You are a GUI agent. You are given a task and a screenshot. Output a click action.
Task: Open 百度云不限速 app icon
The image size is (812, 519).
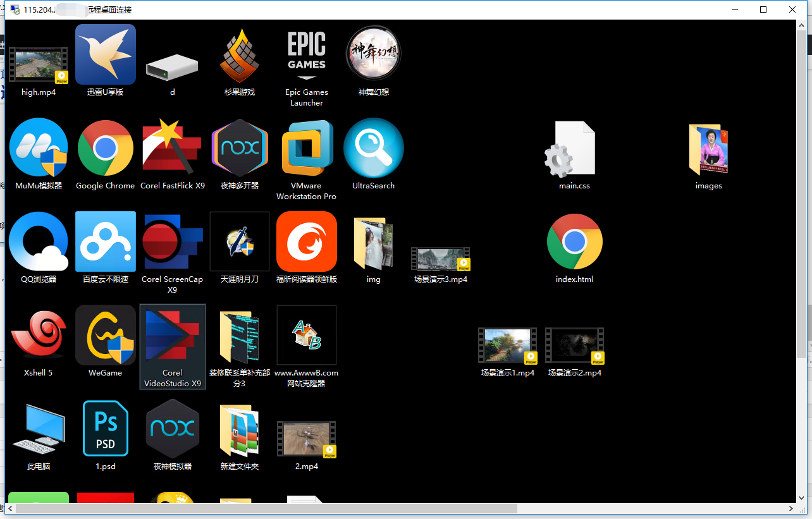click(106, 241)
